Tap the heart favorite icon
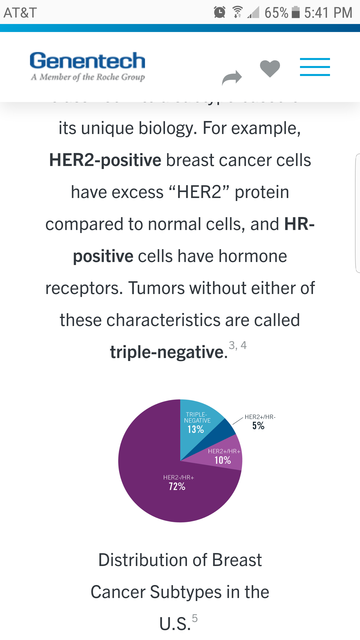The image size is (360, 640). (270, 68)
